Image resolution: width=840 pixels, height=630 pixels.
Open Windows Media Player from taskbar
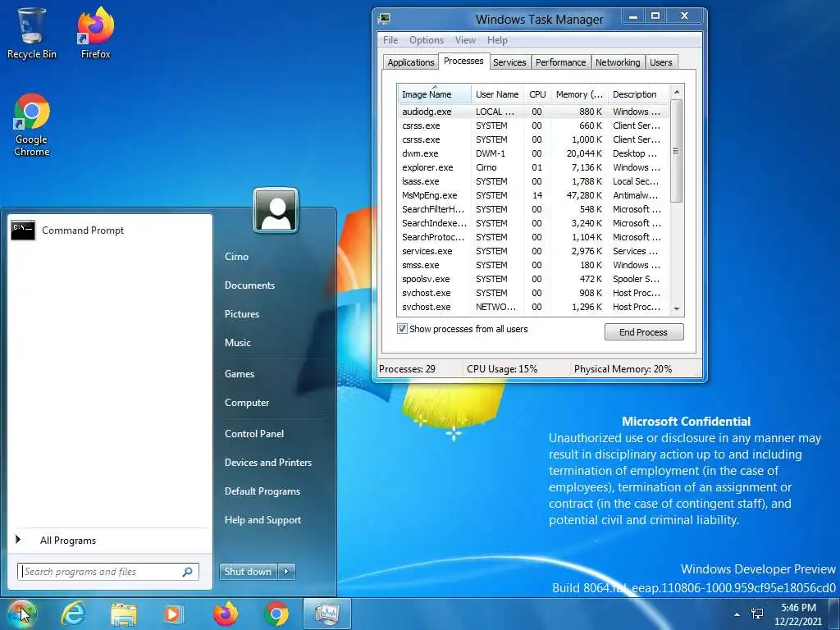point(174,614)
